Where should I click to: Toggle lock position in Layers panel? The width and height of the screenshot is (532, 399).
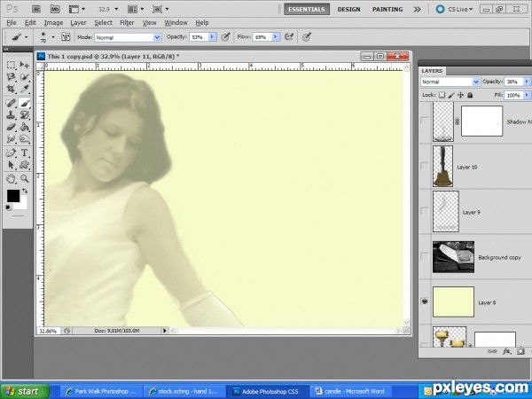pos(460,95)
